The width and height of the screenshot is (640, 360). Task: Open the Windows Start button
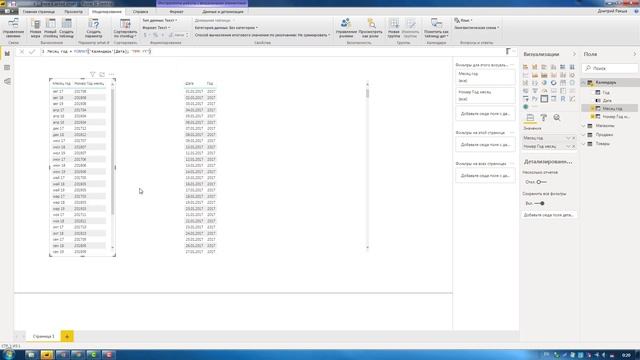tap(8, 355)
